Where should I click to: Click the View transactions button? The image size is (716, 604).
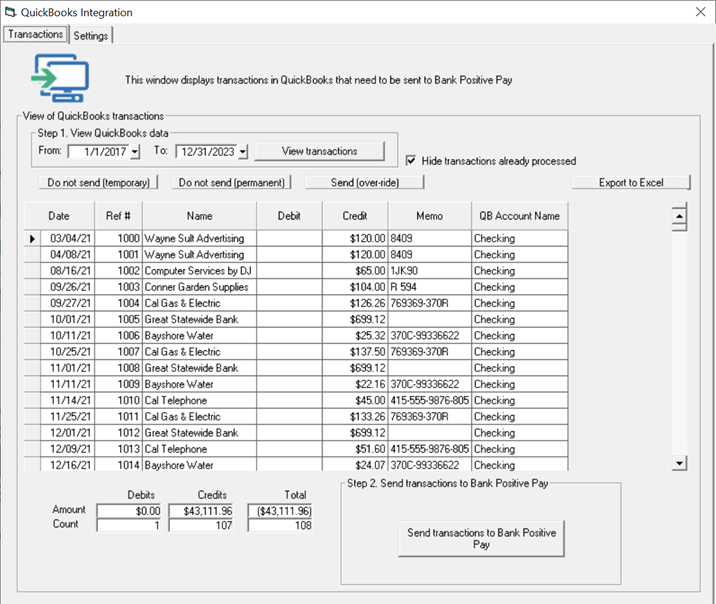point(319,151)
